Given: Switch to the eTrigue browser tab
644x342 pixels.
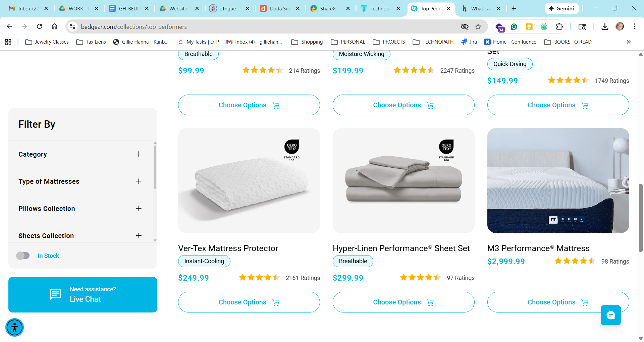Looking at the screenshot, I should (228, 8).
